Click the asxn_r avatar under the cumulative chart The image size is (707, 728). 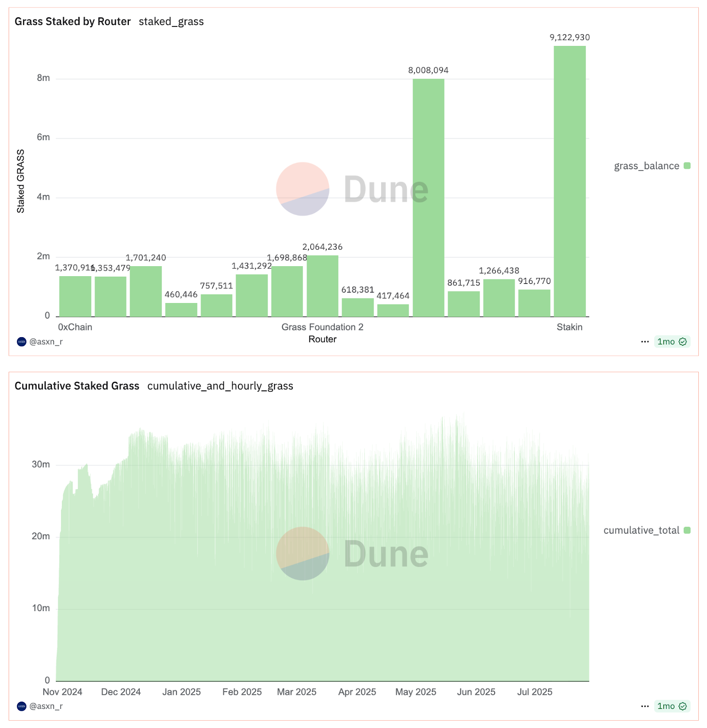[21, 706]
